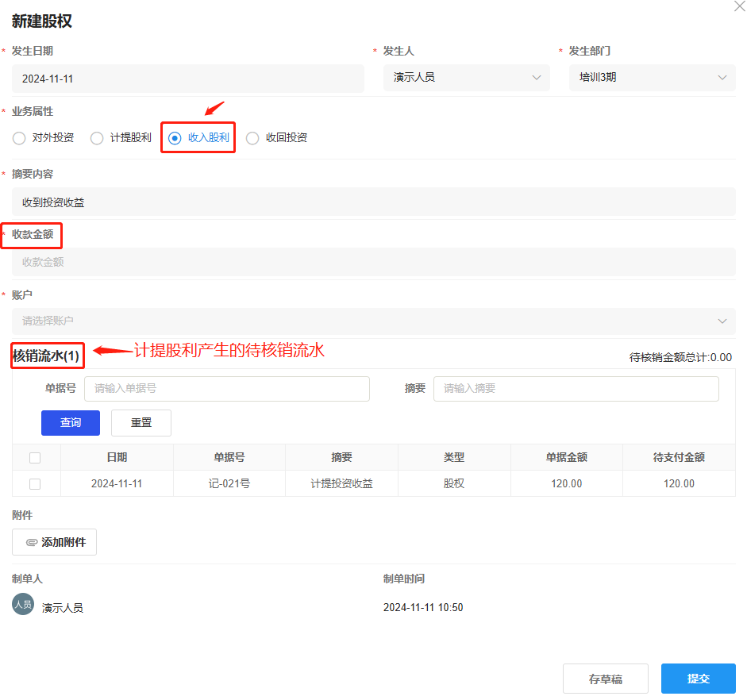This screenshot has height=700, width=747.
Task: Expand the 发生部门 dropdown showing 培训3期
Action: click(652, 78)
